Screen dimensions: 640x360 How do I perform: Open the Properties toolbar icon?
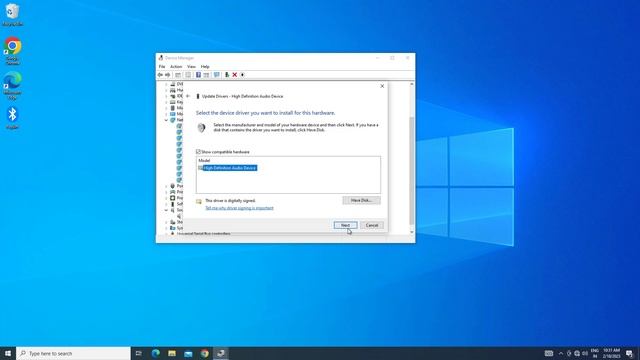pyautogui.click(x=188, y=75)
